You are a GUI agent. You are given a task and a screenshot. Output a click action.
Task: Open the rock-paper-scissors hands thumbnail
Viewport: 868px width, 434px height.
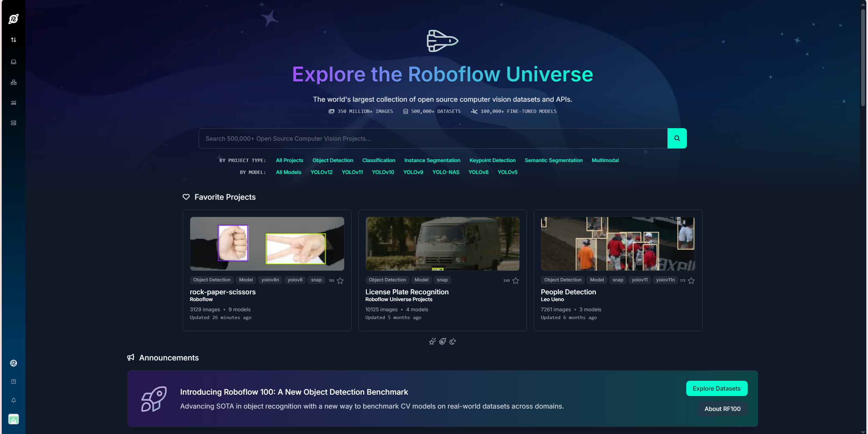[267, 243]
